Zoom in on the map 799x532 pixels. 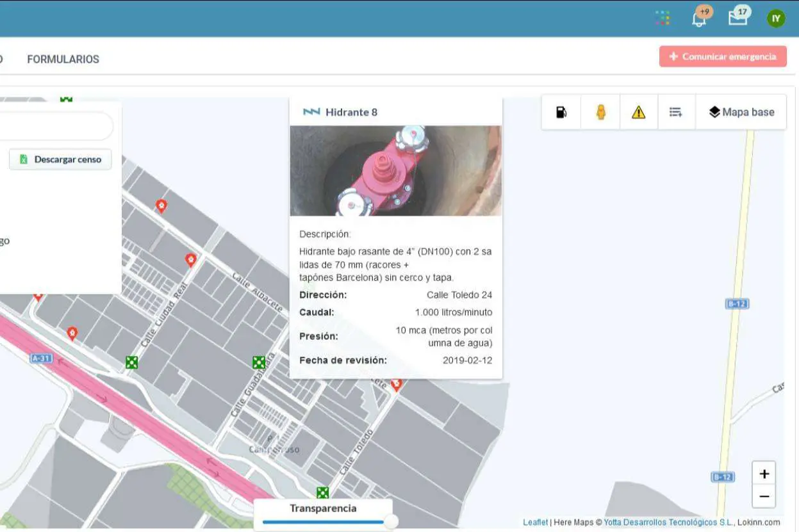pyautogui.click(x=764, y=474)
